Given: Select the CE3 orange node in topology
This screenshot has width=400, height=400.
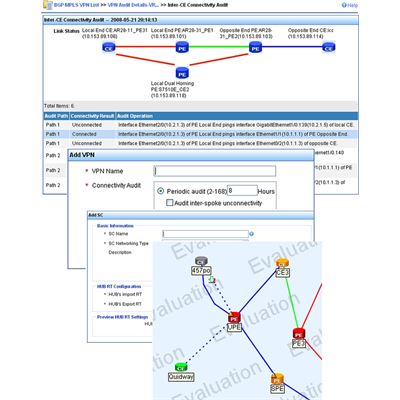Looking at the screenshot, I should pyautogui.click(x=282, y=263).
